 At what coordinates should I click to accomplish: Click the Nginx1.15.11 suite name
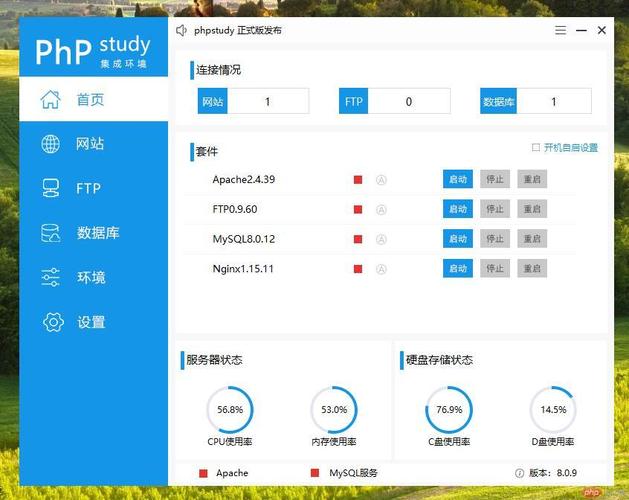tap(243, 269)
